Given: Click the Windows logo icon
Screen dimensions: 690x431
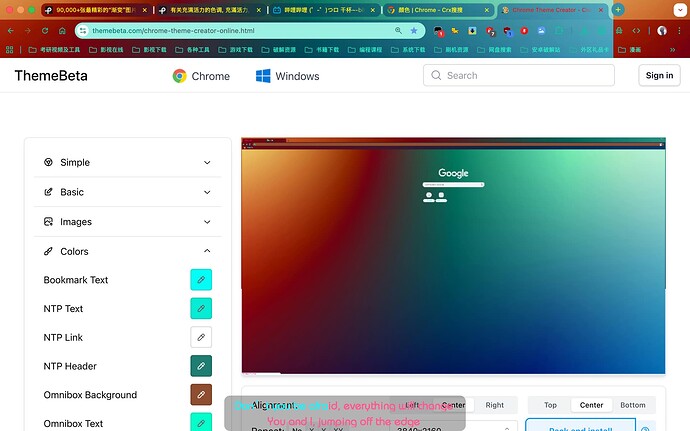Looking at the screenshot, I should 263,76.
